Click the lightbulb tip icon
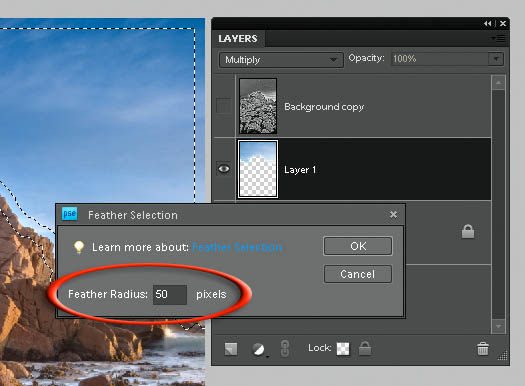Screen dimensions: 525x386 coord(79,247)
